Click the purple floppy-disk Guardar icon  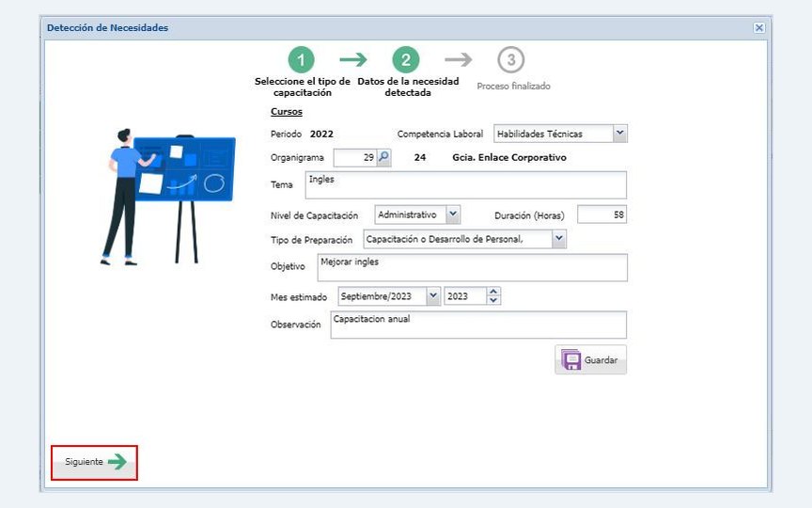(x=570, y=359)
